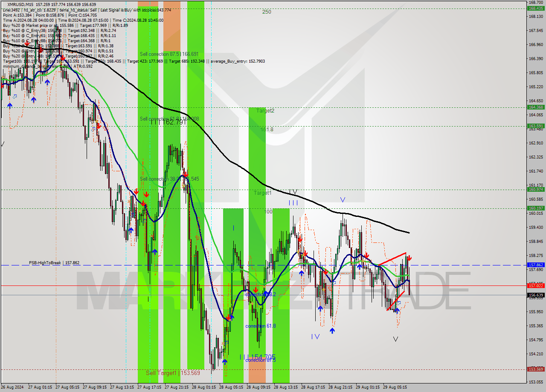This screenshot has width=546, height=392.
Task: Click the red 153.569 price tag
Action: (536, 369)
